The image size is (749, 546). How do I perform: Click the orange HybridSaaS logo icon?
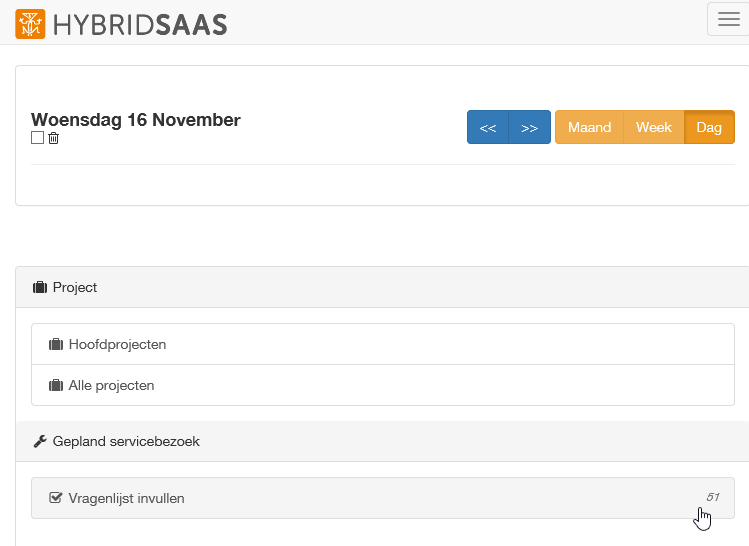(30, 23)
